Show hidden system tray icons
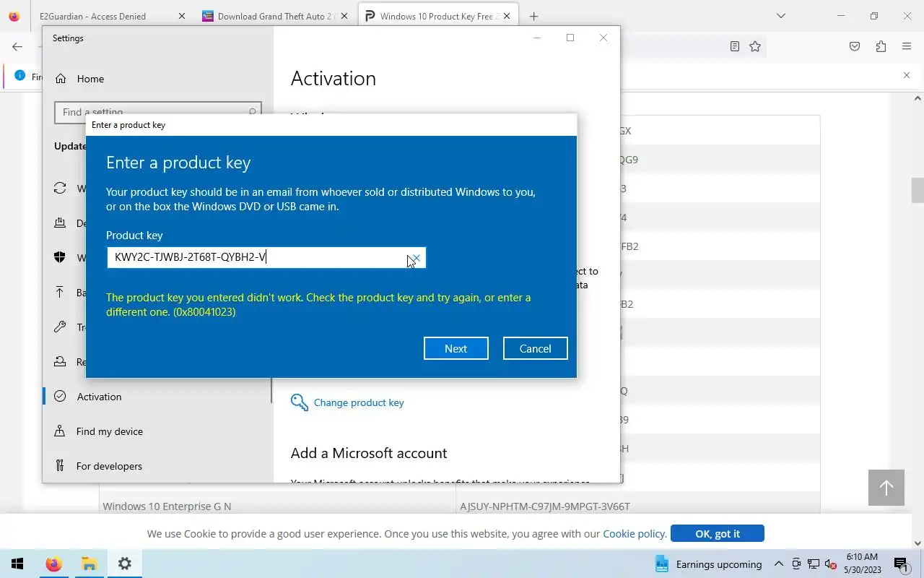The image size is (924, 578). [x=778, y=564]
